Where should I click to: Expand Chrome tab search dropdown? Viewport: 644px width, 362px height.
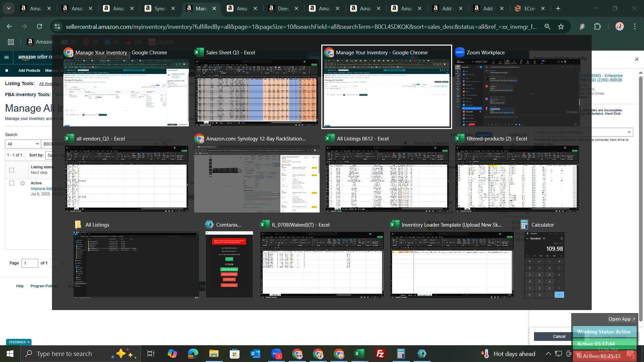(x=9, y=8)
